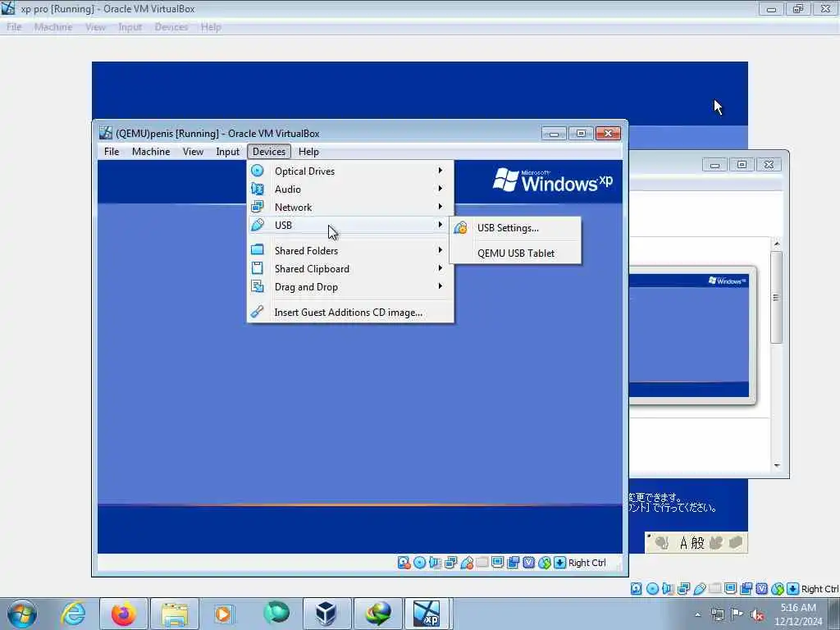The width and height of the screenshot is (840, 630).
Task: Open Action Center flag icon in tray
Action: 737,614
